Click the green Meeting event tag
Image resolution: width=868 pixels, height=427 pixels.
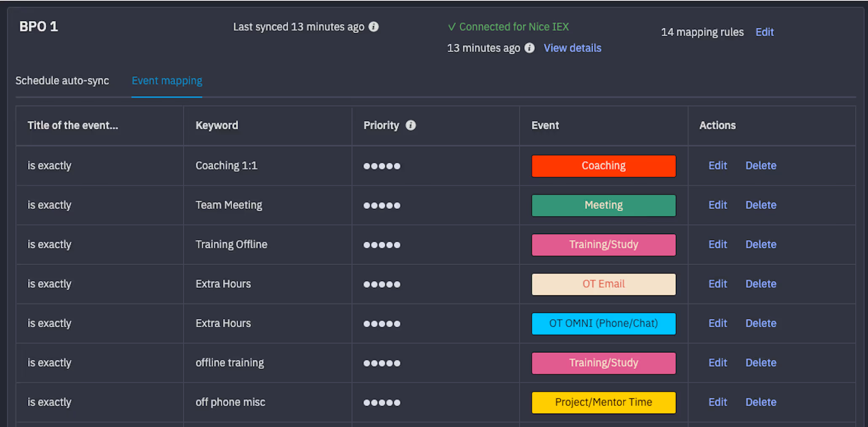[x=604, y=205]
